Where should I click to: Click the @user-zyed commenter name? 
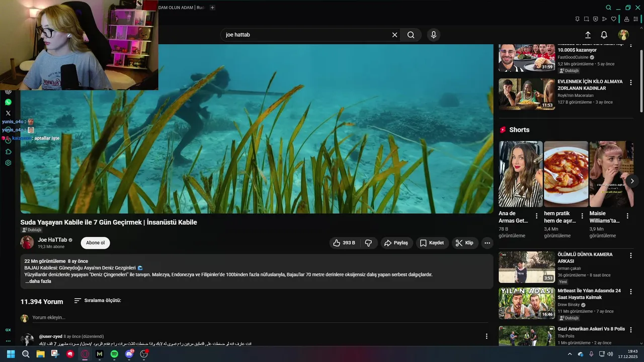pos(51,336)
